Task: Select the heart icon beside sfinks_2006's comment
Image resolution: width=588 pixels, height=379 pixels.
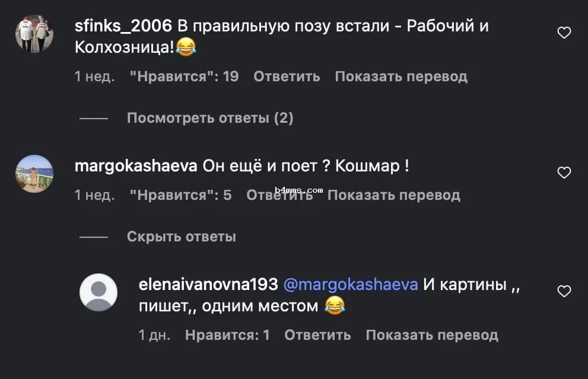Action: click(x=563, y=33)
